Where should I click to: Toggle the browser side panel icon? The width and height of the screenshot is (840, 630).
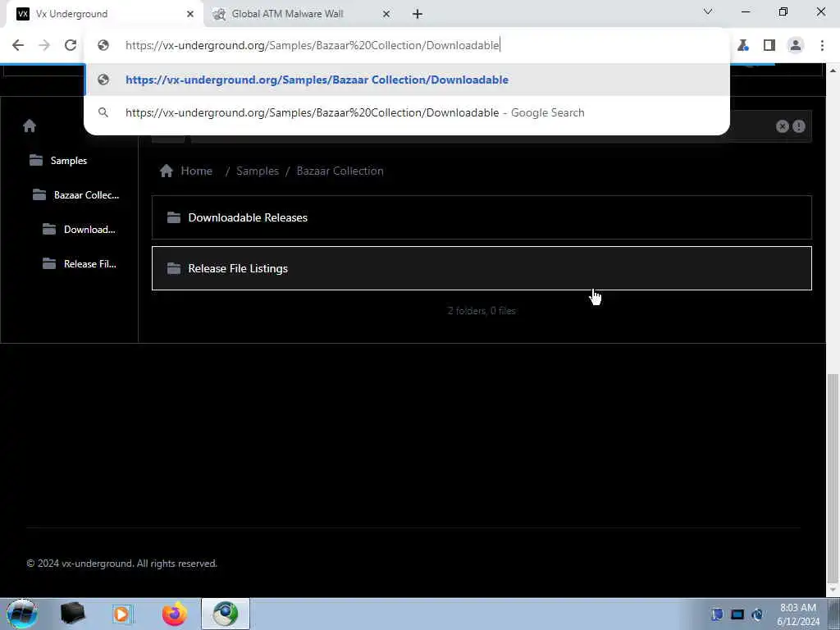click(769, 46)
